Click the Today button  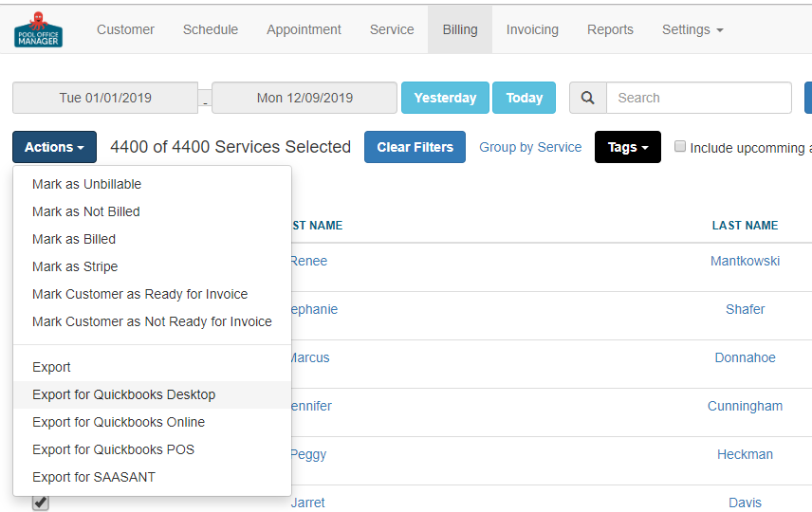(524, 98)
